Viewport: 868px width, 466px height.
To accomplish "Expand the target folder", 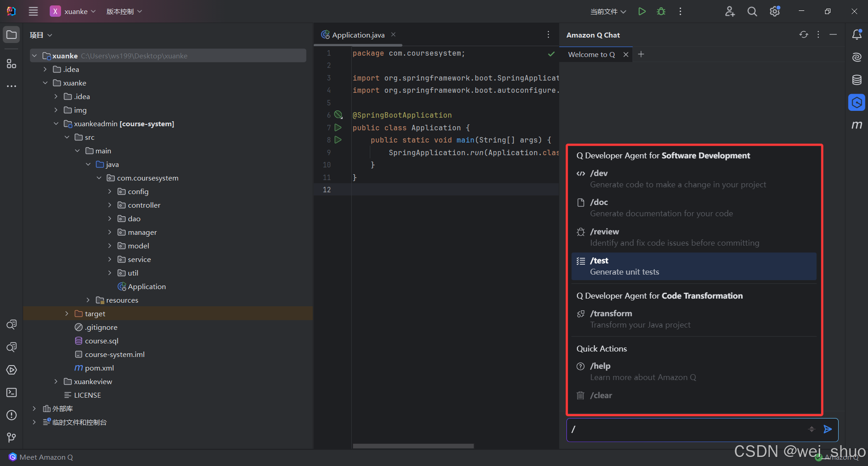I will point(66,314).
